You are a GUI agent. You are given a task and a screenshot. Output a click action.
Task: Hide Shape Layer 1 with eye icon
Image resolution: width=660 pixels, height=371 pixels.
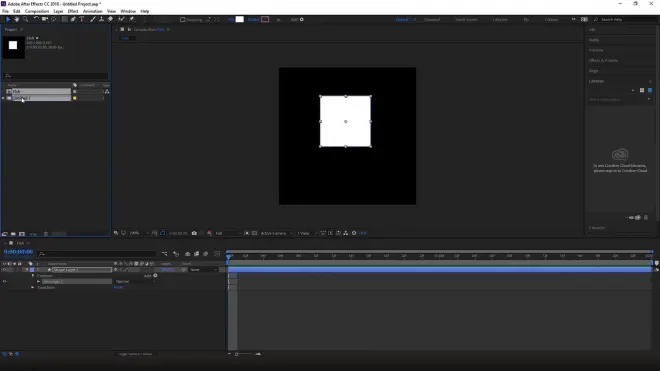click(4, 270)
